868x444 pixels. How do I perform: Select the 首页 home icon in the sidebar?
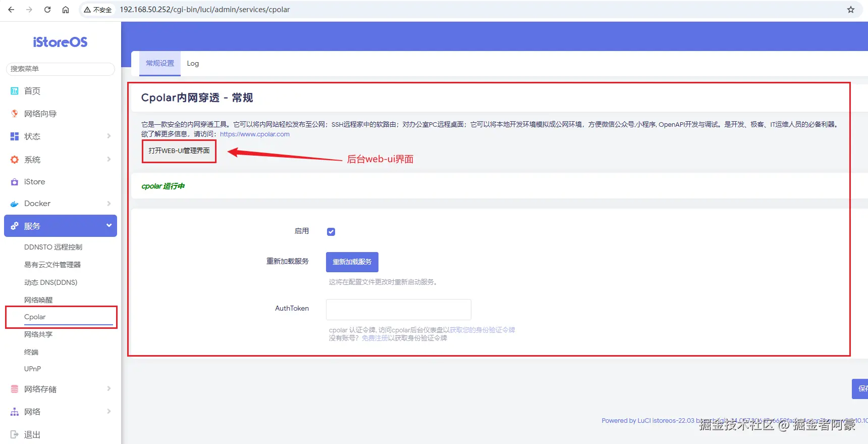point(15,91)
